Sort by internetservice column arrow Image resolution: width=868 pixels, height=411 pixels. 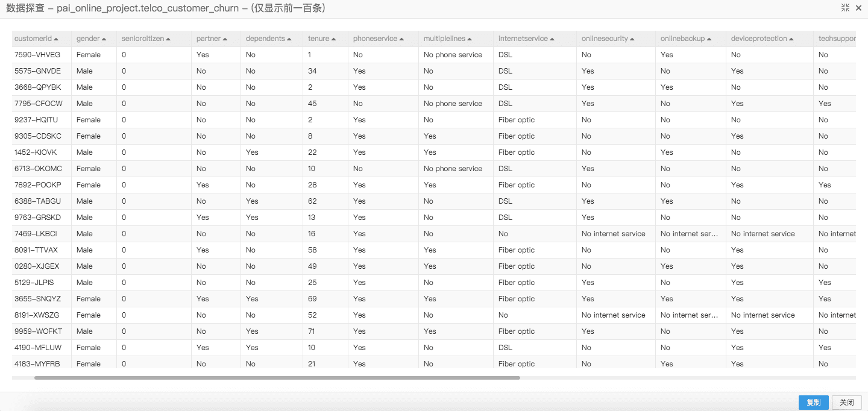(552, 39)
